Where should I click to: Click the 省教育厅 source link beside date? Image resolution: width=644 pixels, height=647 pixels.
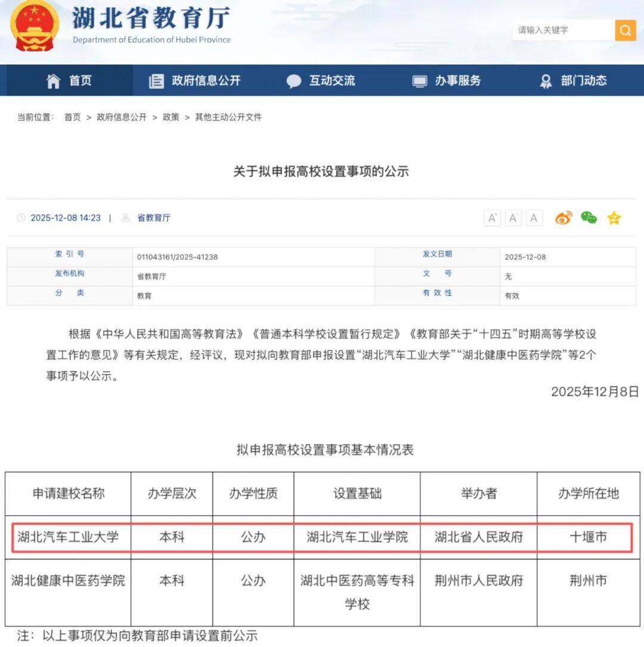click(153, 218)
